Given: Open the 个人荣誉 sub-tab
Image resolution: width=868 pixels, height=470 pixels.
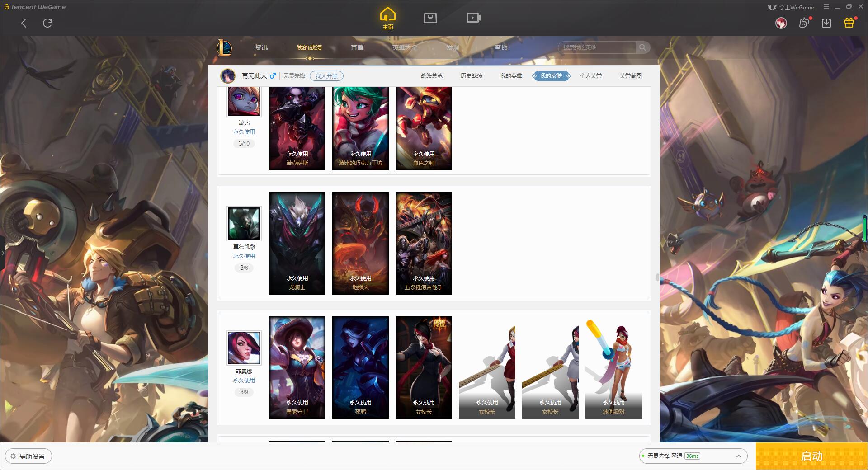Looking at the screenshot, I should (x=591, y=76).
